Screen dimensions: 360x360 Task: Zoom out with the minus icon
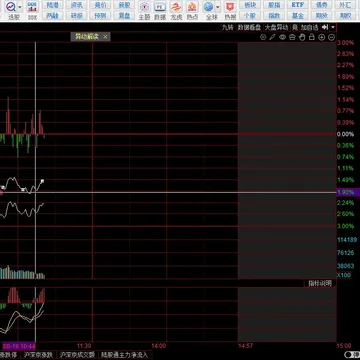(331, 37)
